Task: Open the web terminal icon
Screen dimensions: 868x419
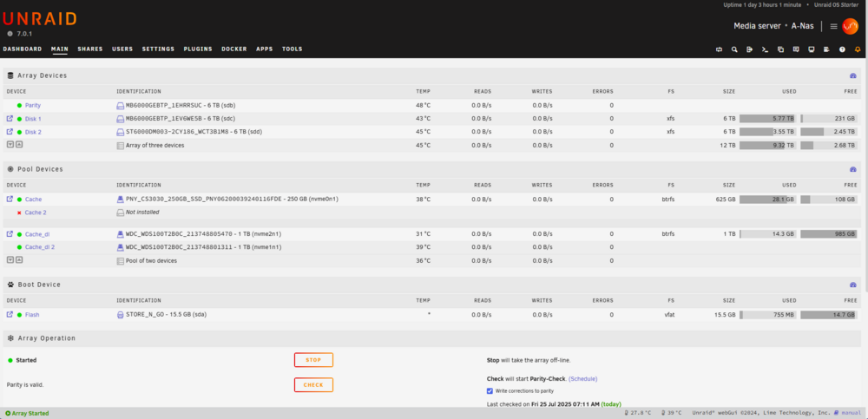Action: tap(765, 49)
